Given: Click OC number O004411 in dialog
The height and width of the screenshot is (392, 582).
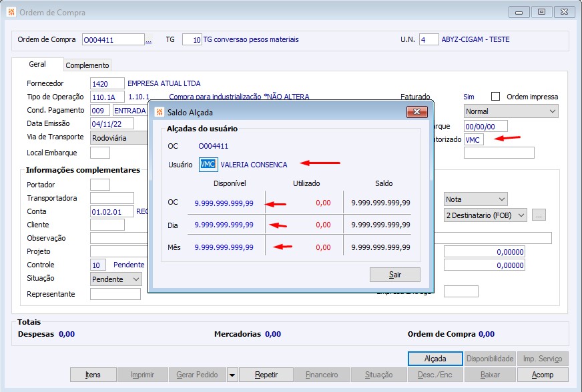Looking at the screenshot, I should pyautogui.click(x=213, y=146).
